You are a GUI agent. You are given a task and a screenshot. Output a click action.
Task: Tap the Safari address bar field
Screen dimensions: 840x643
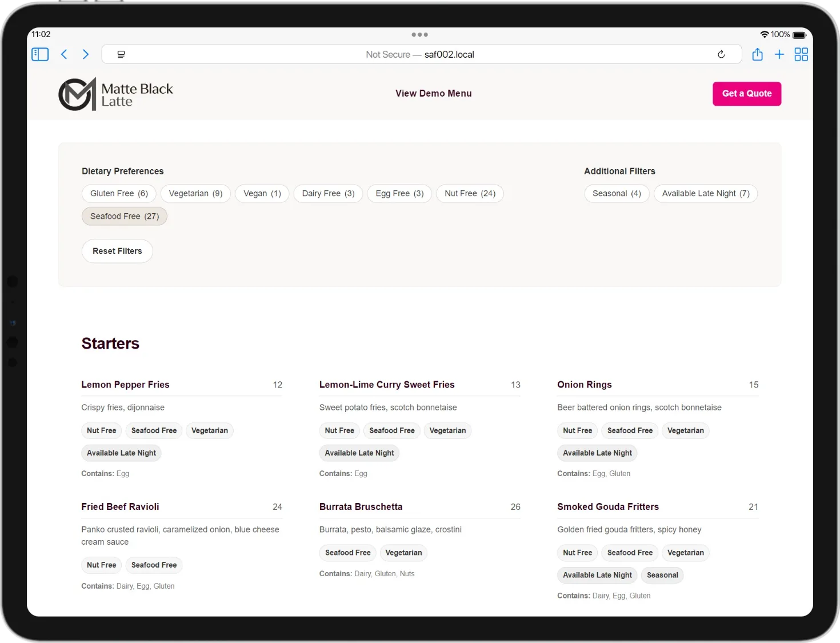tap(420, 54)
